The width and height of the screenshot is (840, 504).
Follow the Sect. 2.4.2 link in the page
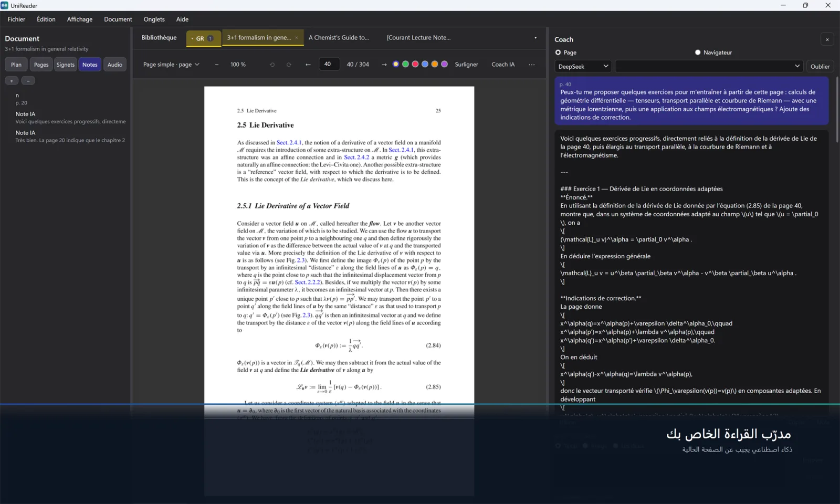click(x=356, y=157)
